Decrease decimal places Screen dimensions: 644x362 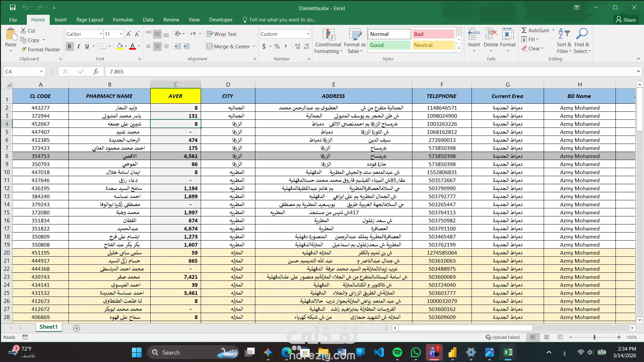coord(306,46)
